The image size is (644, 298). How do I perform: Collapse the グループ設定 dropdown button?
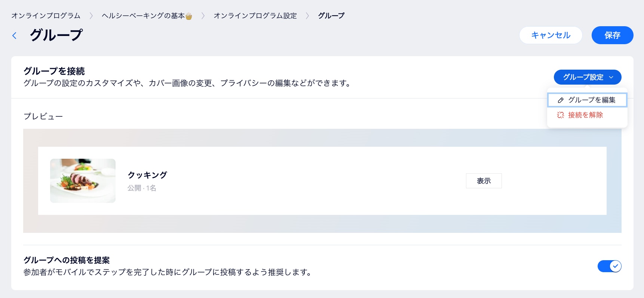pos(587,77)
